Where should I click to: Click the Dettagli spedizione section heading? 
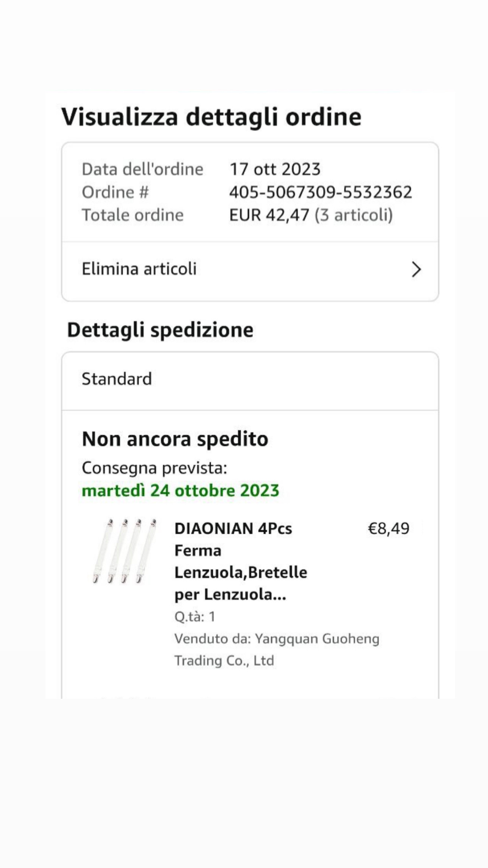160,330
